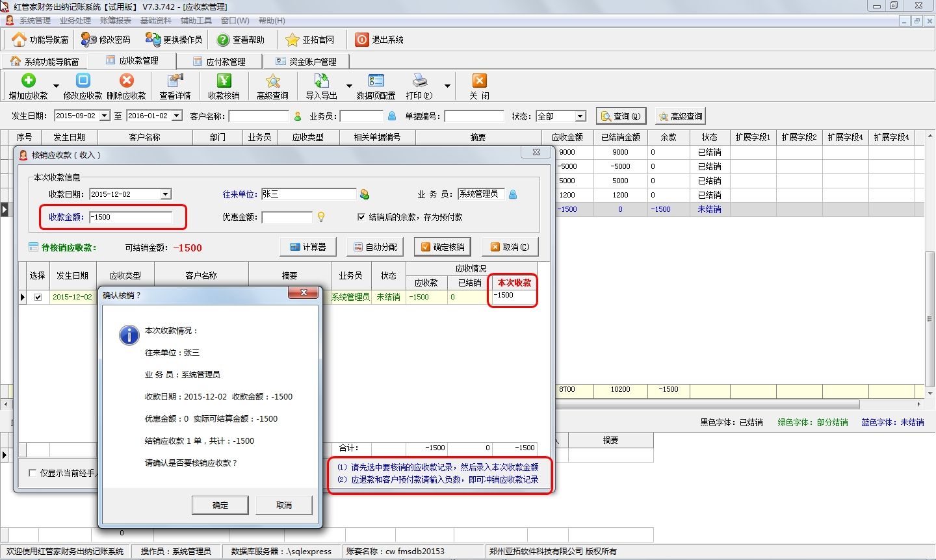Click 取消 in the 确认核销 dialog
This screenshot has height=560, width=936.
284,505
